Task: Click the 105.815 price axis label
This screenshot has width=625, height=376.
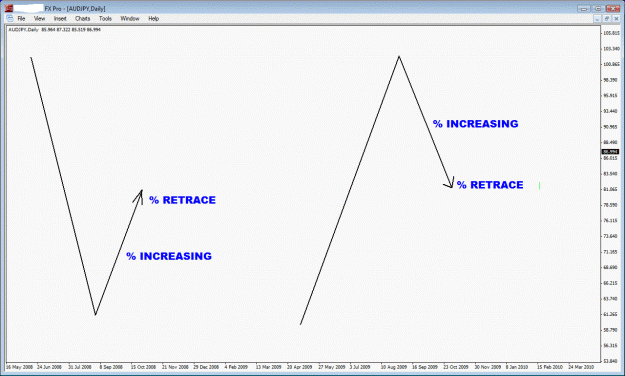Action: (x=611, y=33)
